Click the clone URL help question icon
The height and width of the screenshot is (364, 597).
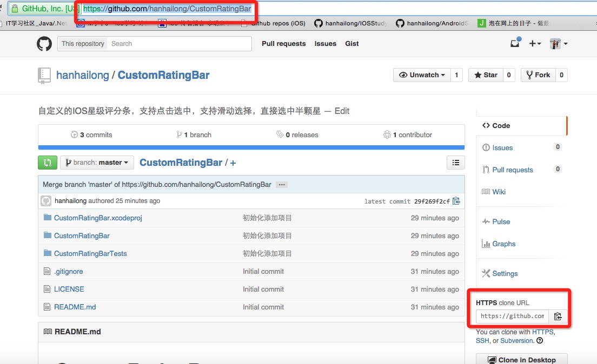click(540, 340)
